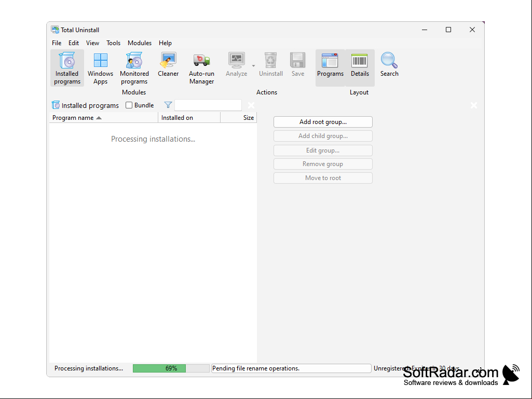Open the Modules menu
The width and height of the screenshot is (532, 399).
(140, 43)
